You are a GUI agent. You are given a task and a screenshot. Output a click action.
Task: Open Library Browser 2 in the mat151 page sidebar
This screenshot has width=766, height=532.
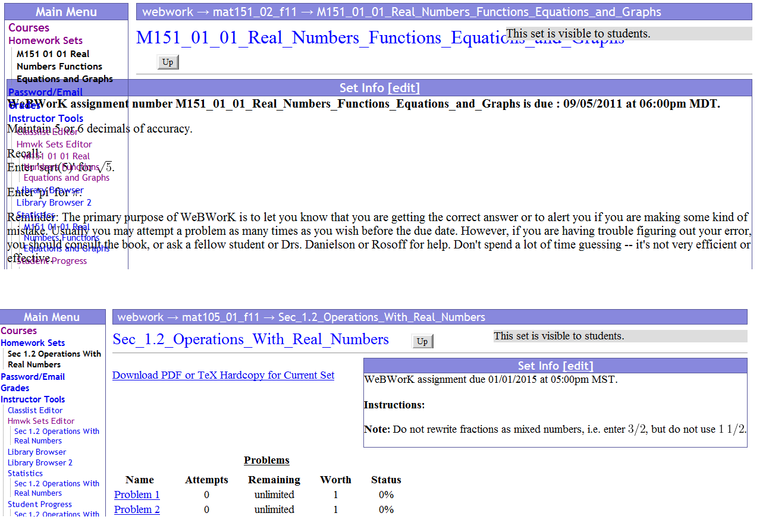point(54,202)
